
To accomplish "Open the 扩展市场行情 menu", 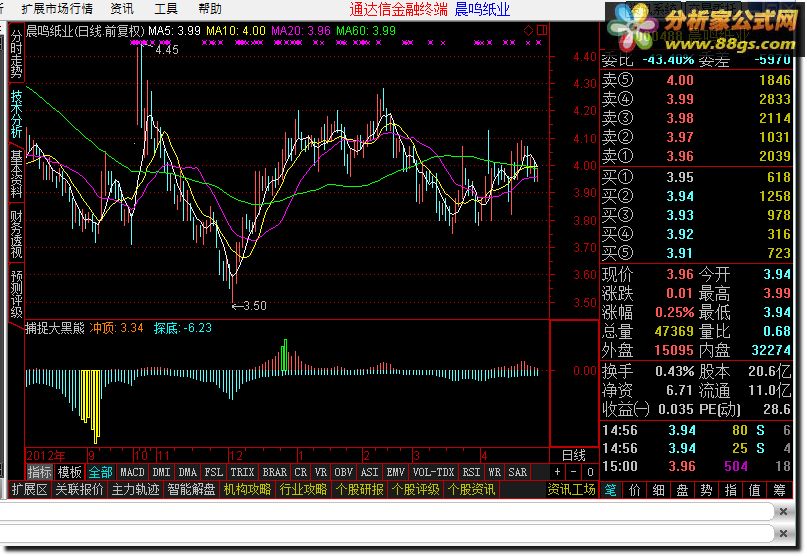I will pyautogui.click(x=57, y=9).
